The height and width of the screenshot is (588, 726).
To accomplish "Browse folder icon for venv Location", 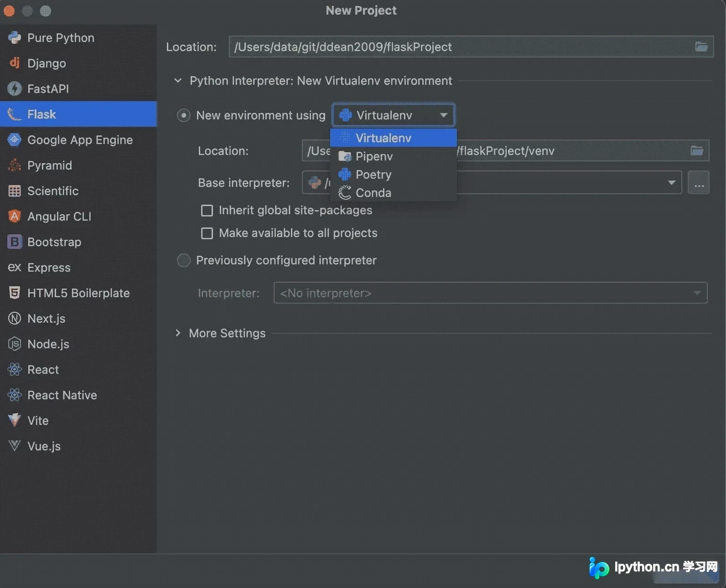I will [697, 150].
